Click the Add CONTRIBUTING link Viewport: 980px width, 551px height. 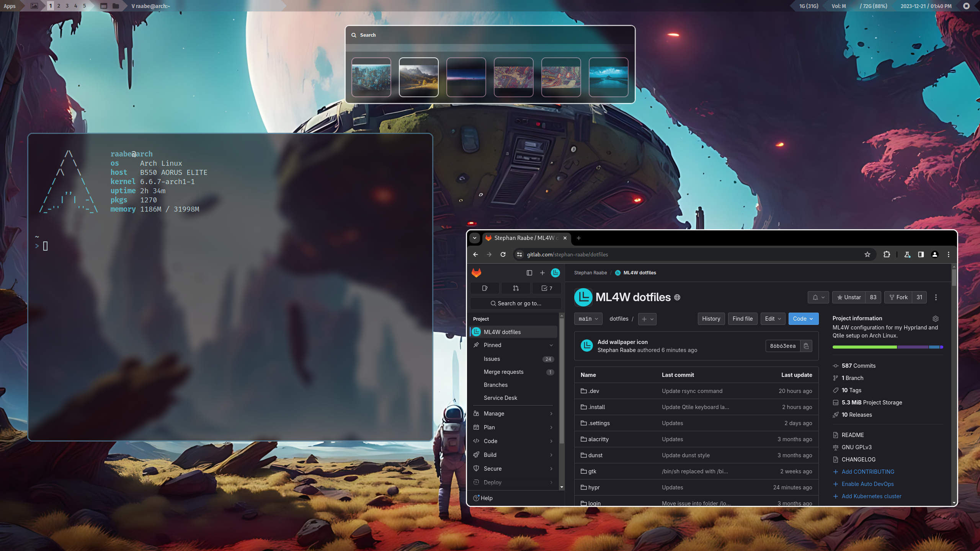click(867, 472)
